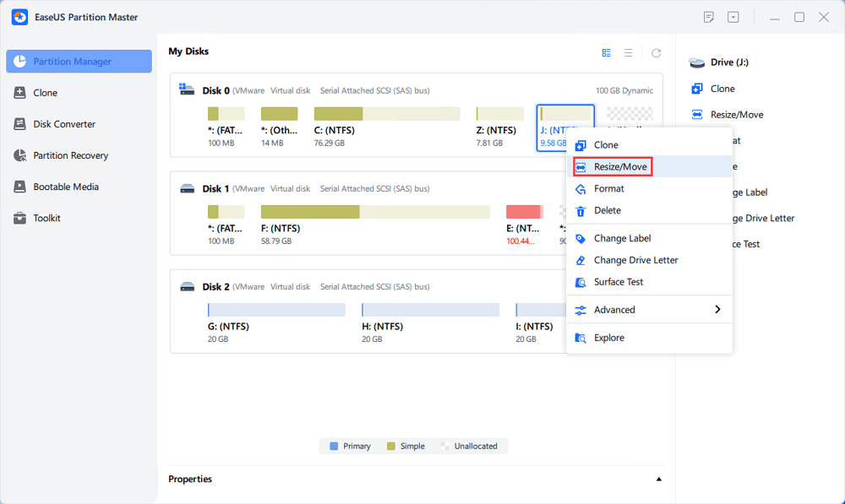Screen dimensions: 845x504
Task: Open the task notes icon in title bar
Action: (709, 17)
